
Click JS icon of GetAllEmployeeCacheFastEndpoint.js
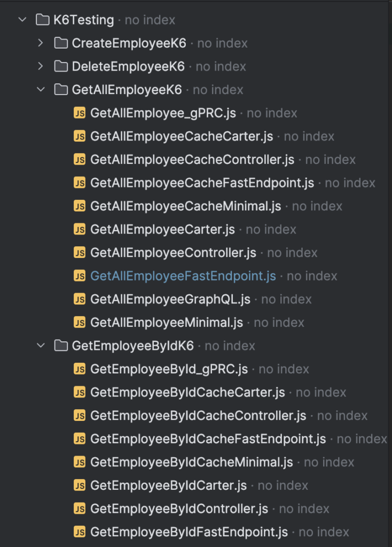[80, 183]
